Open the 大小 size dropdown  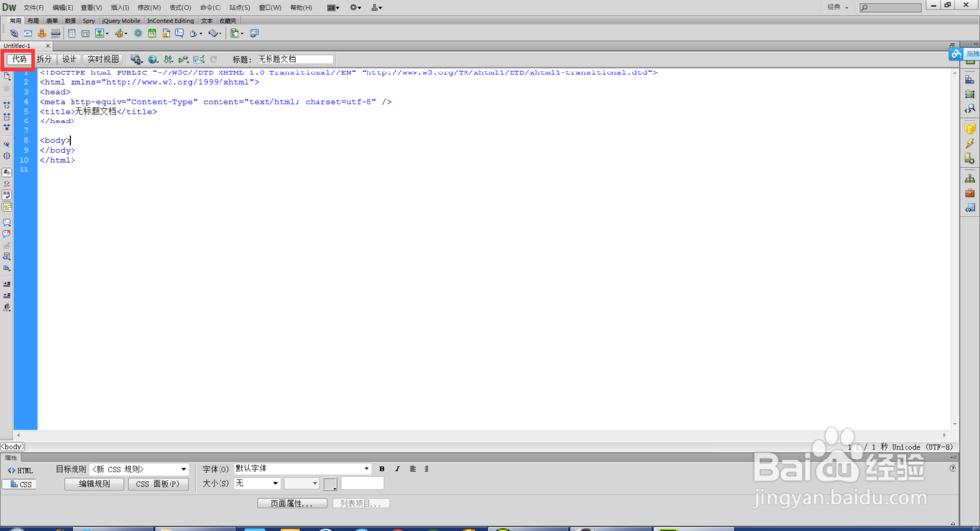pos(257,484)
